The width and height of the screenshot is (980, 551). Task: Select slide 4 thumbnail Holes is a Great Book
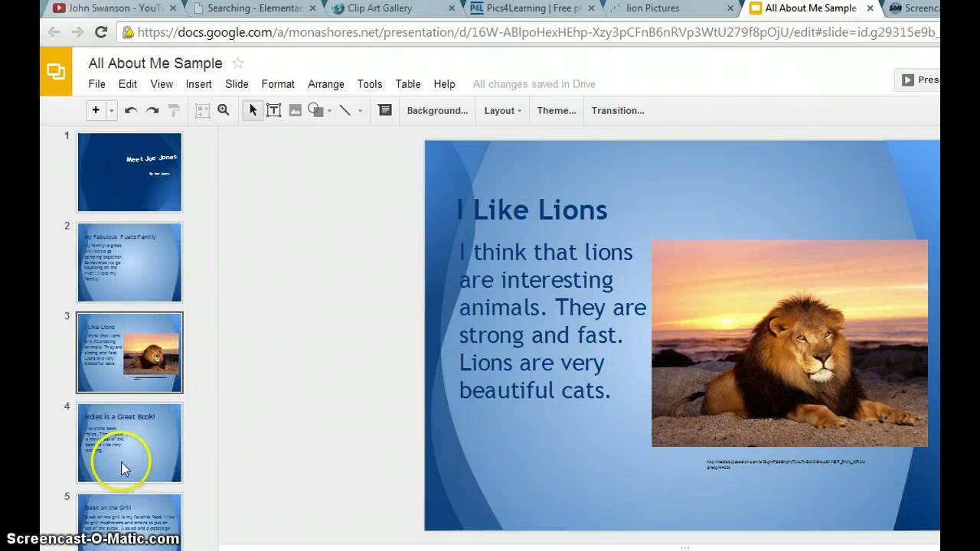point(129,442)
